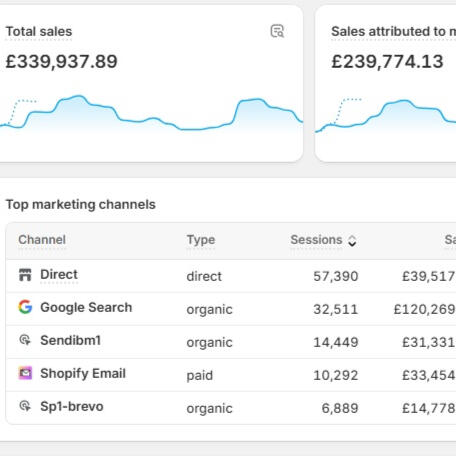Click the Sendibm1 channel name
The height and width of the screenshot is (456, 456).
(70, 340)
